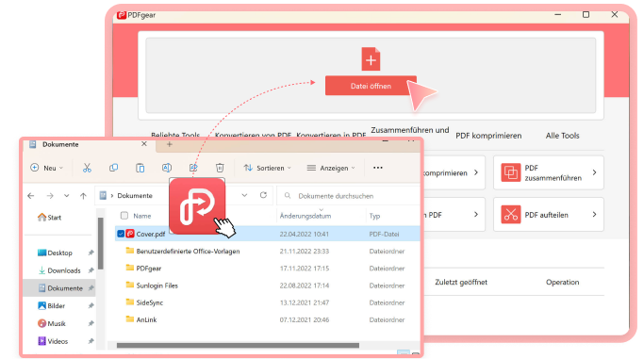Open the Neu menu in Explorer
644x359 pixels.
pyautogui.click(x=47, y=168)
